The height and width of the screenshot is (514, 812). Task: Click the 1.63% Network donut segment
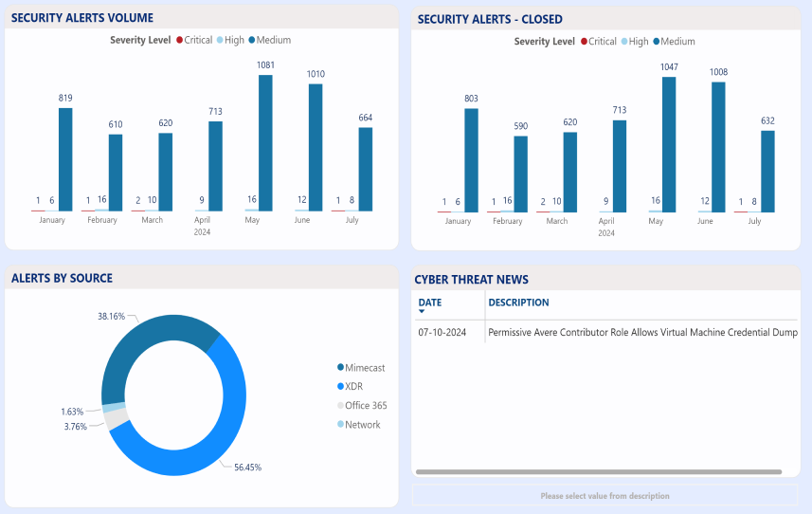point(114,407)
